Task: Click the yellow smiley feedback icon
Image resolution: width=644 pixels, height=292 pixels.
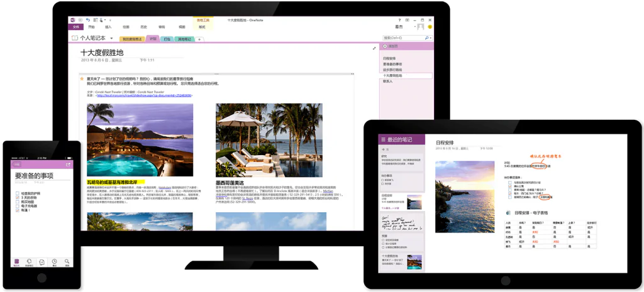Action: [x=430, y=26]
